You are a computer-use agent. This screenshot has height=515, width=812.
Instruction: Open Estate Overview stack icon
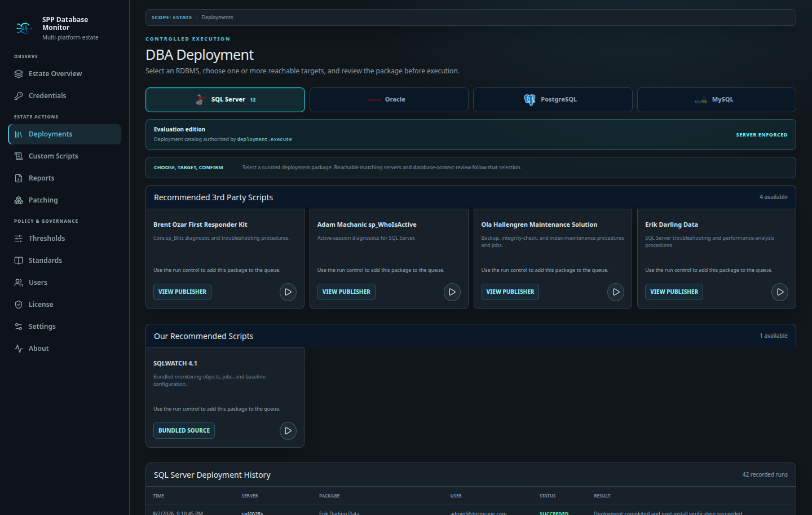[19, 74]
